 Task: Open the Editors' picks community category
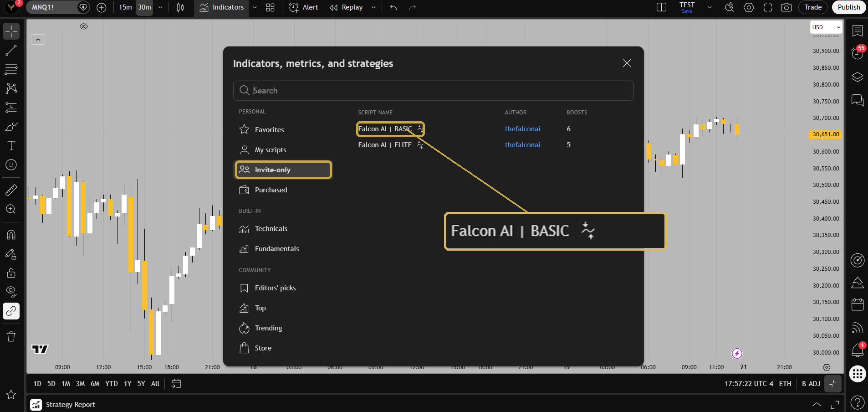click(283, 288)
